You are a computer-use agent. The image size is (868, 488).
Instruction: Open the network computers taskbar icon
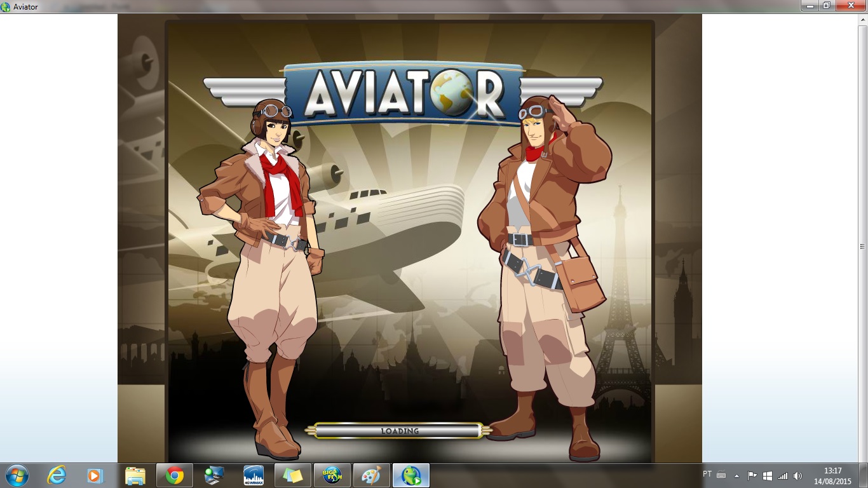[214, 475]
